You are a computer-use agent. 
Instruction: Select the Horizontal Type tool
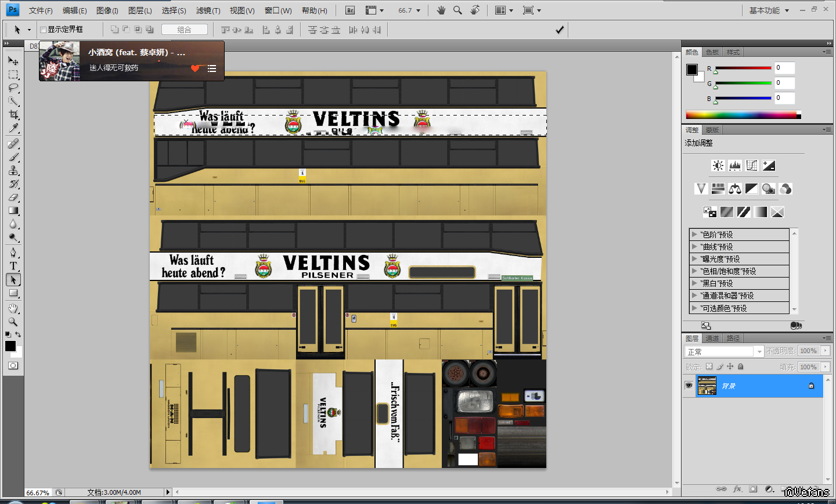coord(13,266)
